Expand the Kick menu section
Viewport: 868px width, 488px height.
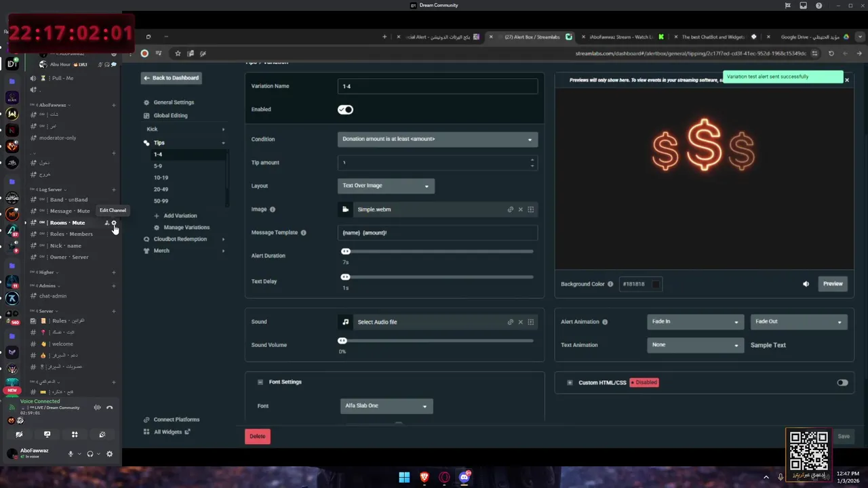click(185, 129)
